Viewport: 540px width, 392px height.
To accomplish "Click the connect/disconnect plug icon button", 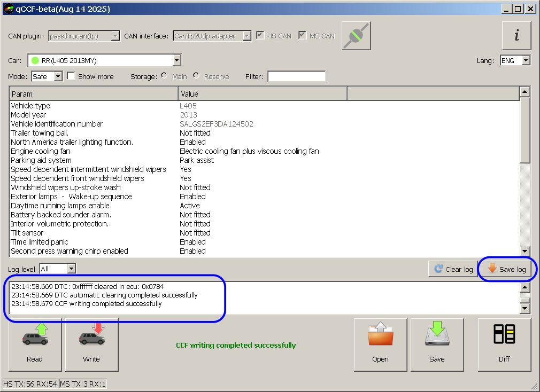I will pyautogui.click(x=356, y=36).
